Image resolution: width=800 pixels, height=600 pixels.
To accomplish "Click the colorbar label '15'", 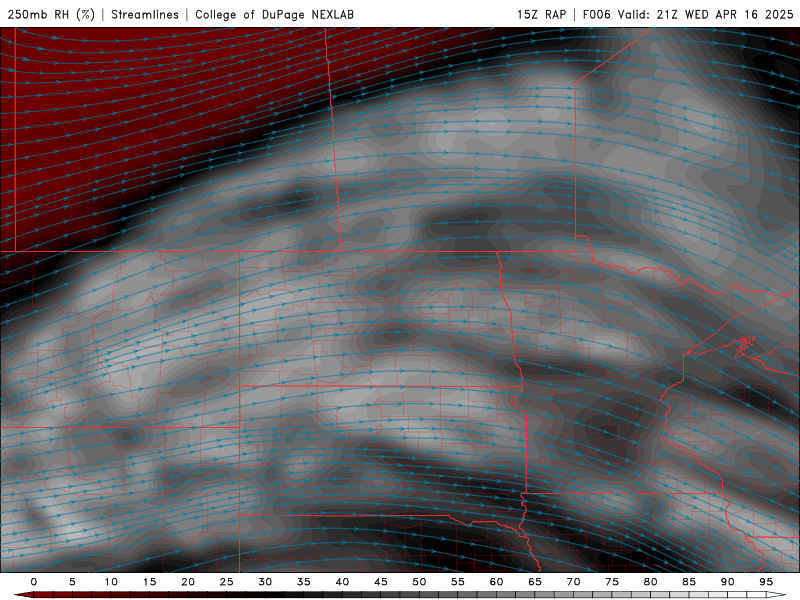I will pyautogui.click(x=149, y=582).
